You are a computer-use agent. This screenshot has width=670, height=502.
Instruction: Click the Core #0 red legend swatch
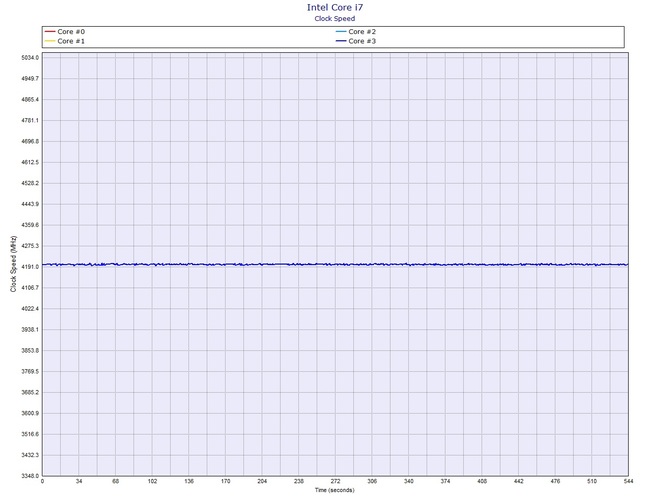point(50,32)
